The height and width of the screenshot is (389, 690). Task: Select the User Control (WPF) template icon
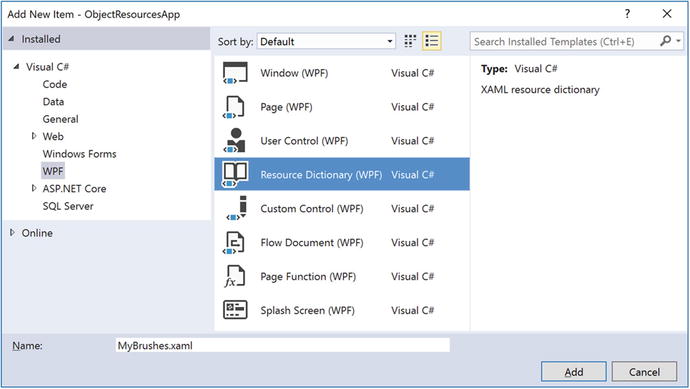coord(235,141)
